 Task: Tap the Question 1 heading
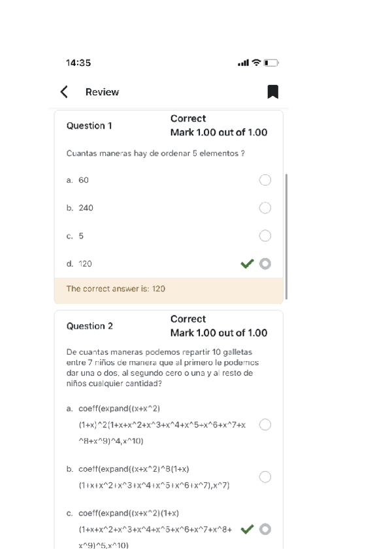90,125
